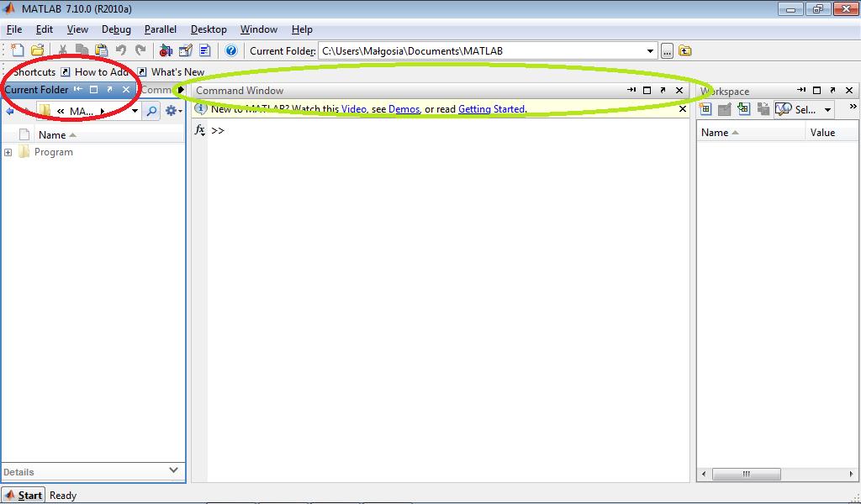Click the blue Help question mark icon

tap(231, 50)
